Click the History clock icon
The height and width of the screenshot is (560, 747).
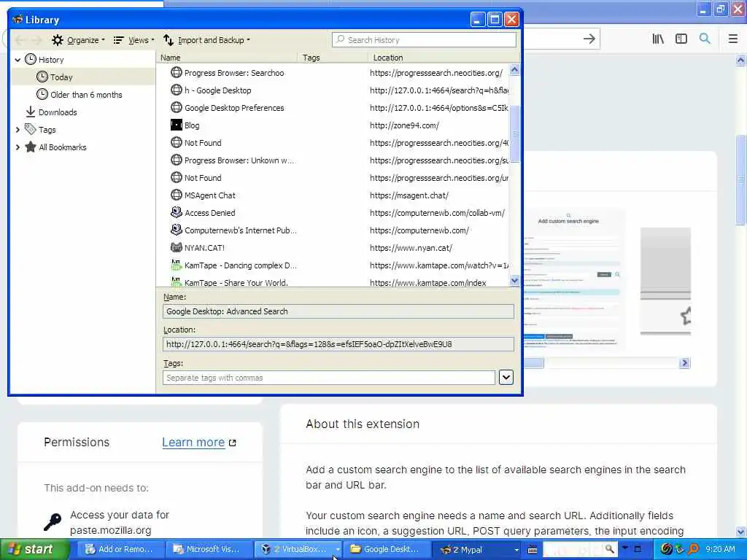pyautogui.click(x=31, y=59)
